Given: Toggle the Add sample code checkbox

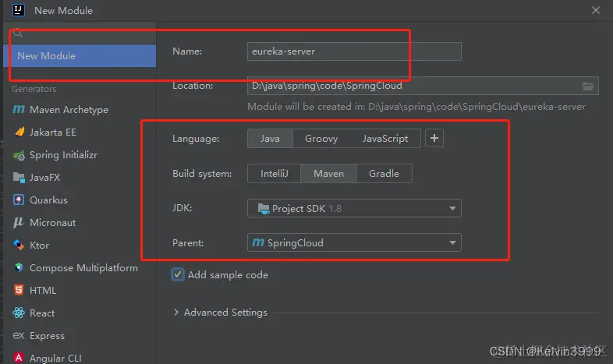Looking at the screenshot, I should (178, 274).
